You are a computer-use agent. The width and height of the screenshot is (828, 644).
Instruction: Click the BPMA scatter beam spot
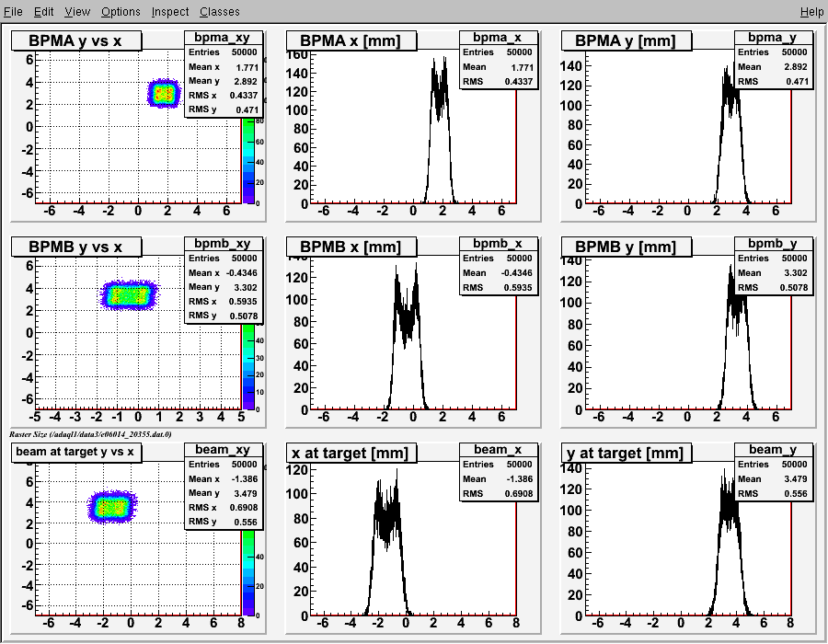point(163,94)
